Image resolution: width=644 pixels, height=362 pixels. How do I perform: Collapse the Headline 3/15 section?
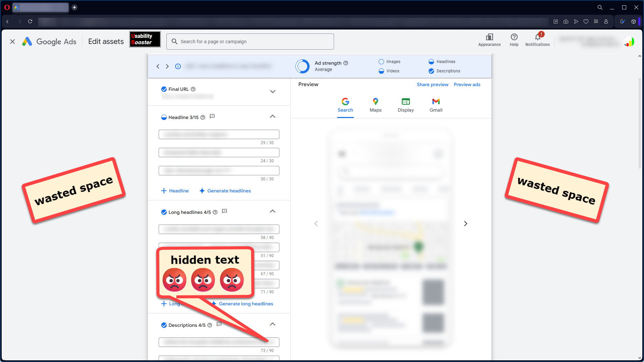click(273, 116)
